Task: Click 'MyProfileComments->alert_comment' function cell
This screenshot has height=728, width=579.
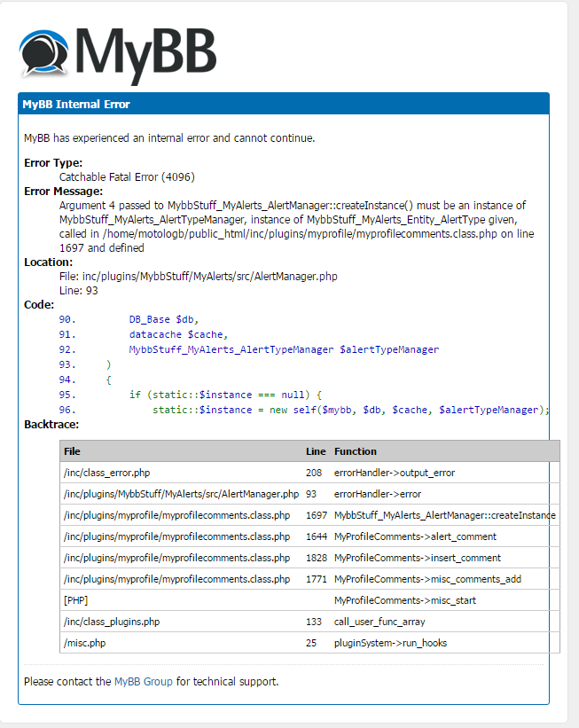Action: (x=415, y=536)
